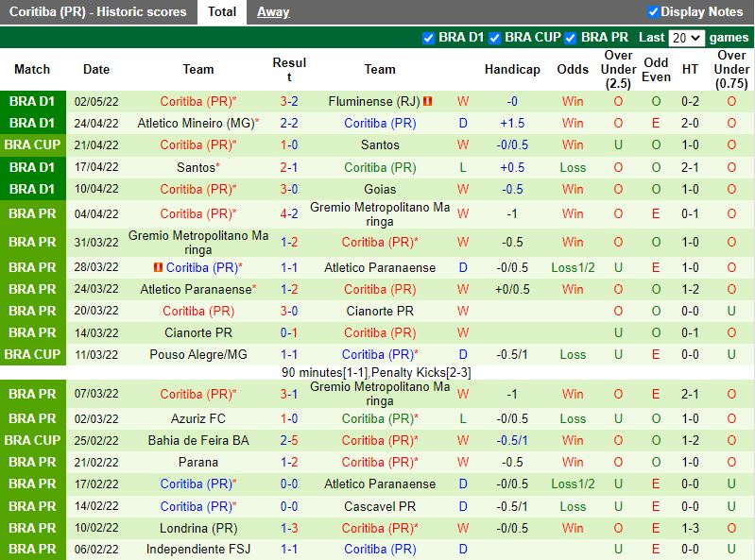Viewport: 755px width, 560px height.
Task: Open Fluminense (RJ) team link
Action: pos(374,101)
